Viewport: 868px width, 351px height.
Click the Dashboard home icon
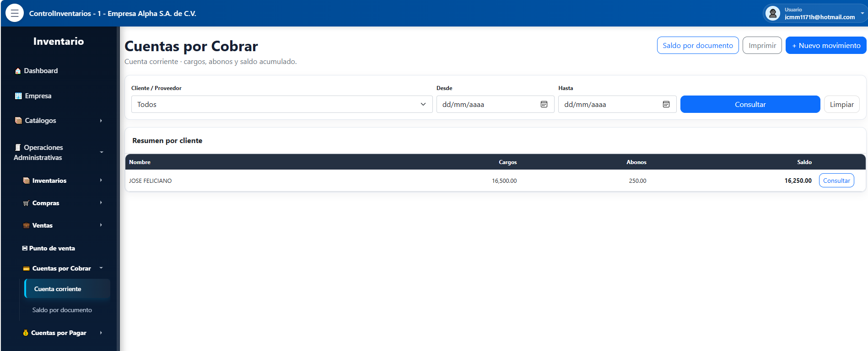tap(18, 71)
